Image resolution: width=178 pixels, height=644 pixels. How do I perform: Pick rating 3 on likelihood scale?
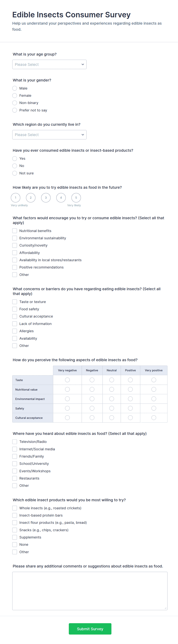pyautogui.click(x=46, y=198)
